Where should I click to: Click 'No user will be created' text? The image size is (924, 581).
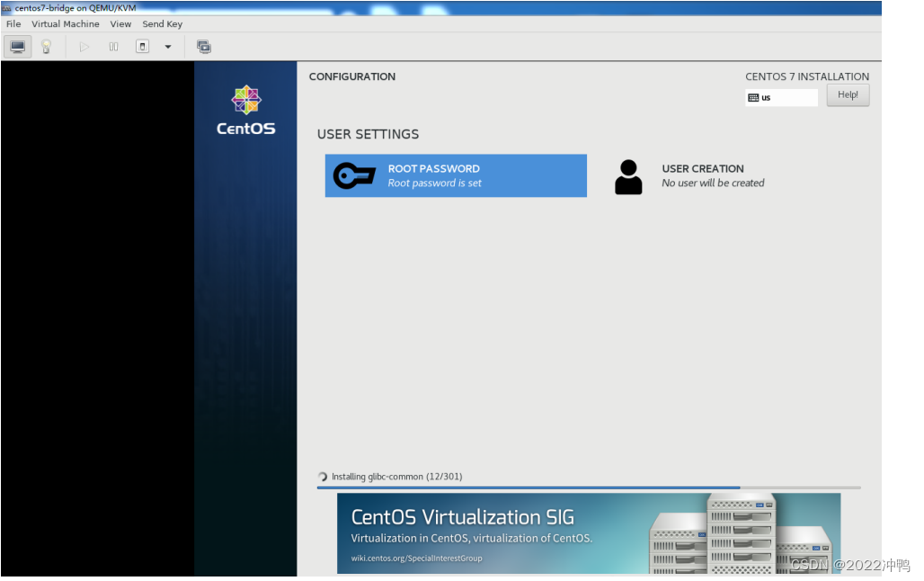(713, 183)
